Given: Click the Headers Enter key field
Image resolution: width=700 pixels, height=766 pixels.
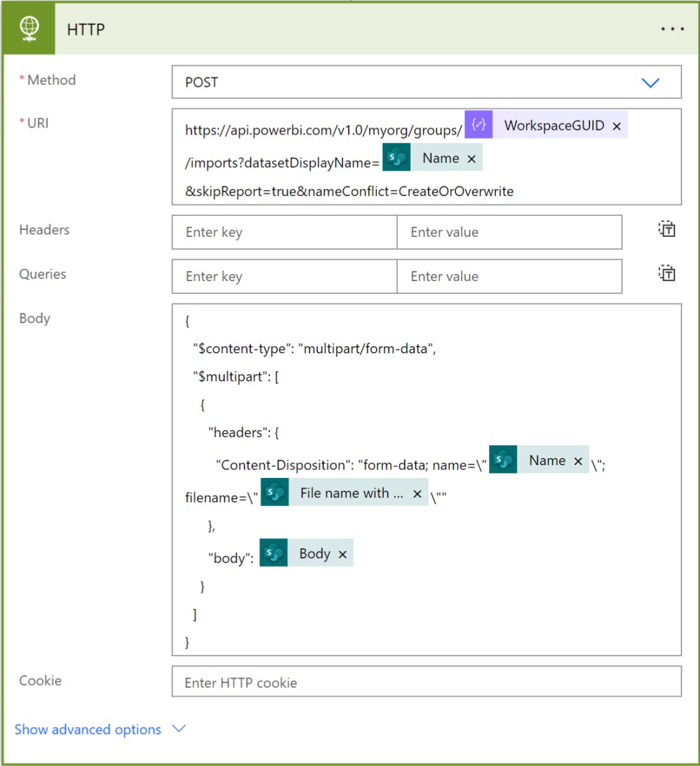Looking at the screenshot, I should click(283, 232).
